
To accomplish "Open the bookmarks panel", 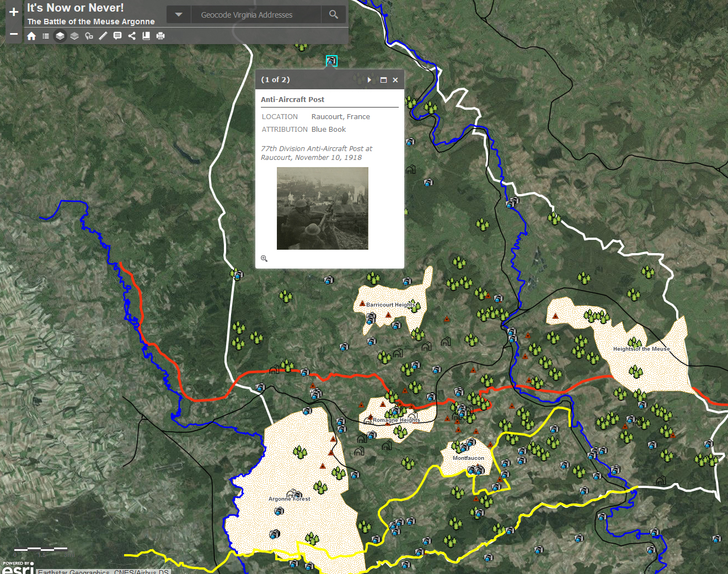I will coord(146,36).
